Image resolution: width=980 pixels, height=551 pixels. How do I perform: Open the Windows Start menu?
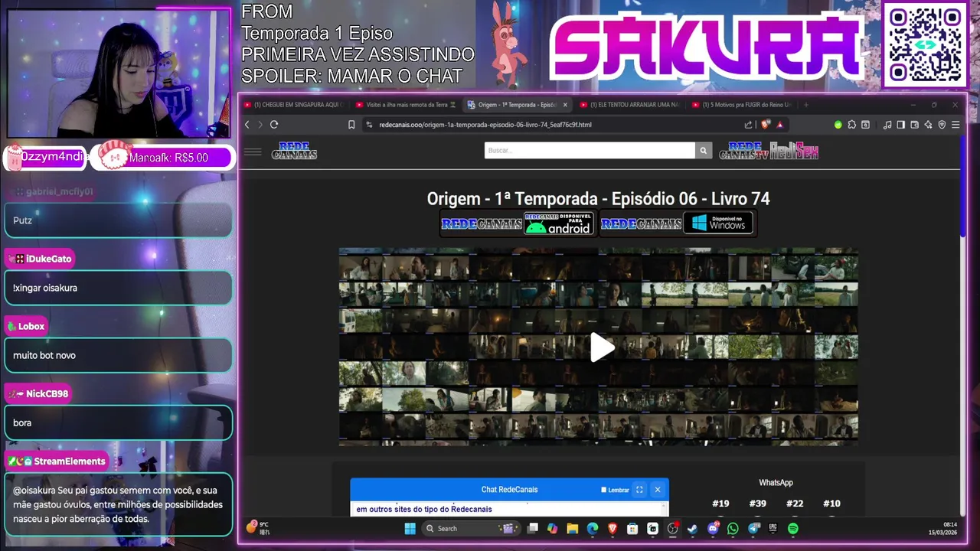pyautogui.click(x=410, y=528)
